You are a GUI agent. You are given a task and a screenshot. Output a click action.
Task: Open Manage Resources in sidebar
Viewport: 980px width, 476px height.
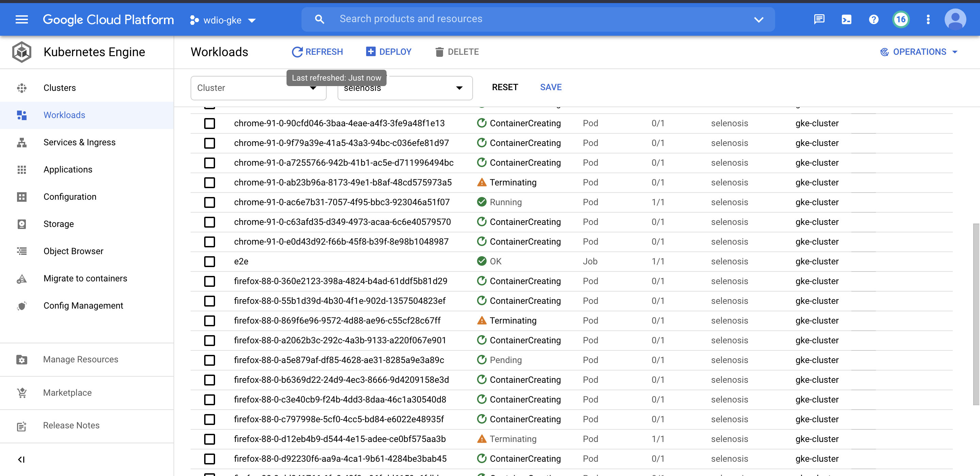(81, 360)
